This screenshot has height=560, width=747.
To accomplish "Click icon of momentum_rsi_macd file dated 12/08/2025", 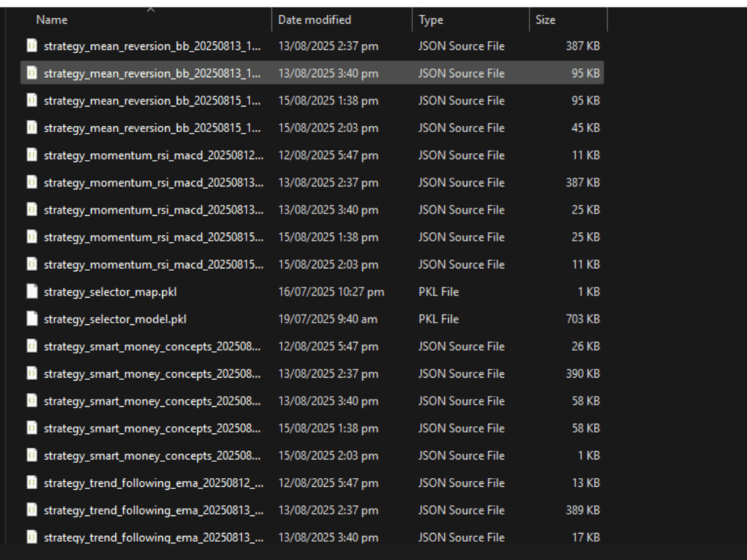I will 32,155.
